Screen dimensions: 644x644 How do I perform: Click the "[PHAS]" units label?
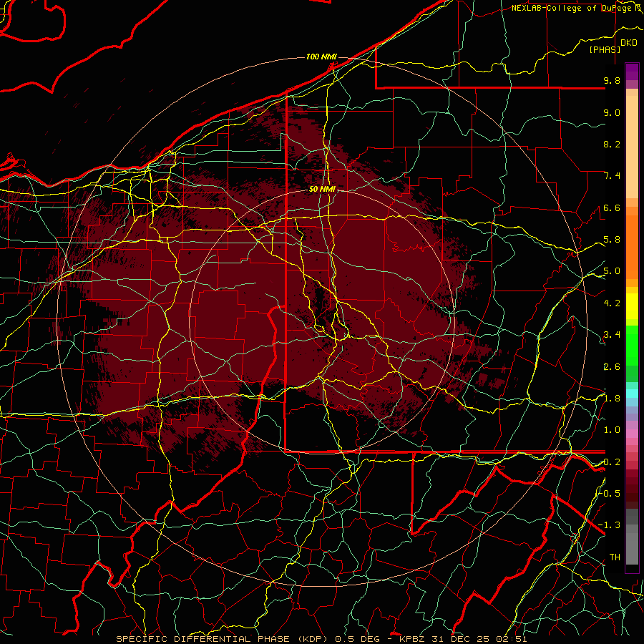605,50
